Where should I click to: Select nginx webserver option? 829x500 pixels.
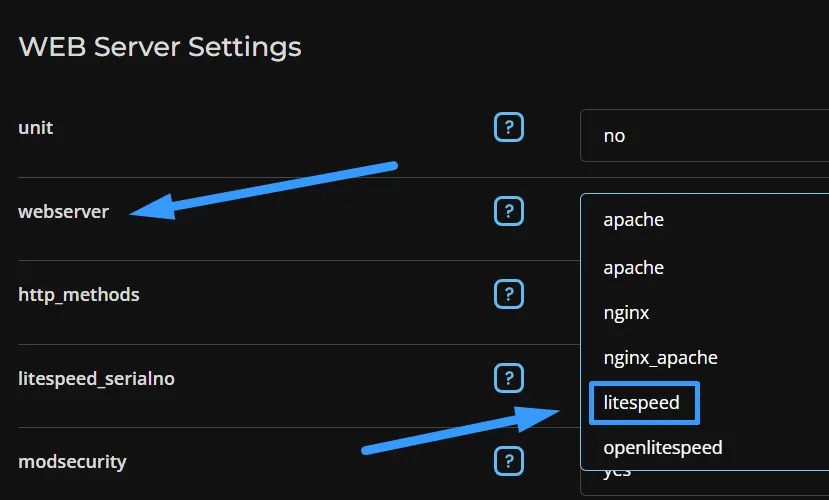pos(626,313)
